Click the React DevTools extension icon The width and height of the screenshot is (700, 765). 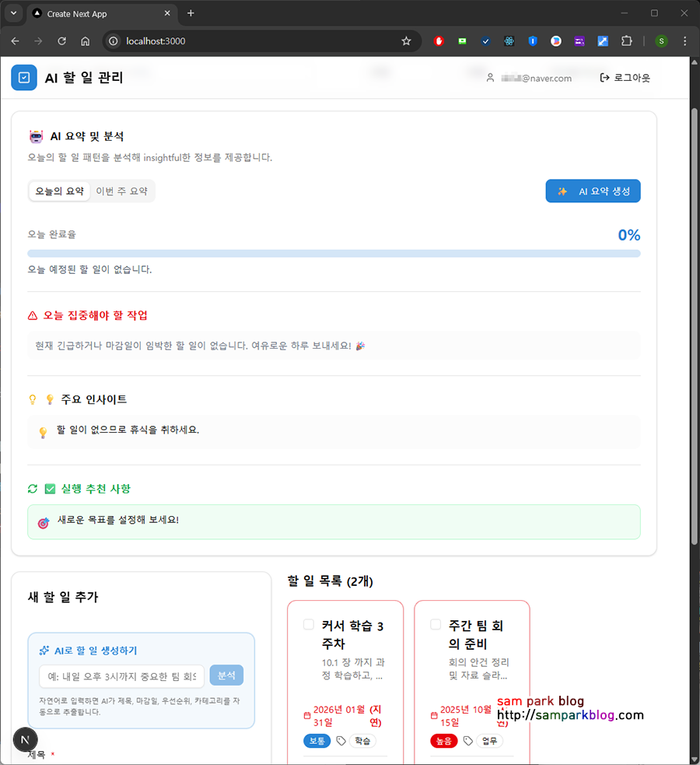pyautogui.click(x=509, y=41)
